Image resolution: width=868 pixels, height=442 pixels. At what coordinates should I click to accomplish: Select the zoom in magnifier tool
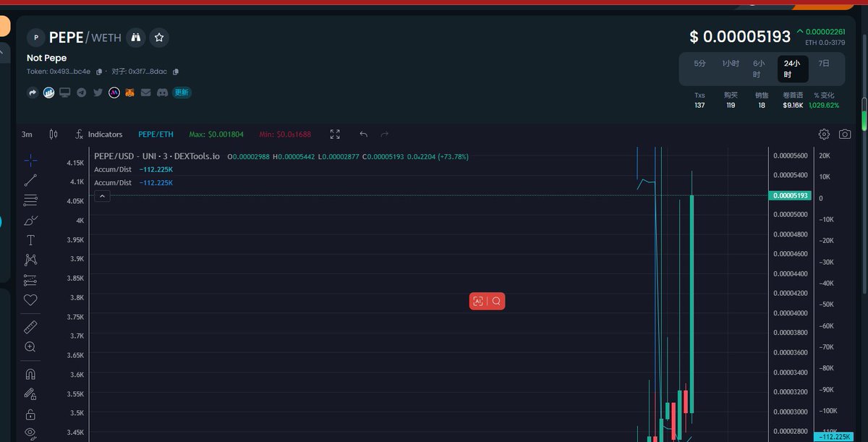[30, 347]
